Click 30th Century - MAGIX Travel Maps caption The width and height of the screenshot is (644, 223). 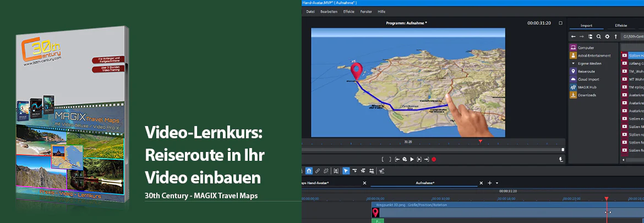[x=201, y=196]
